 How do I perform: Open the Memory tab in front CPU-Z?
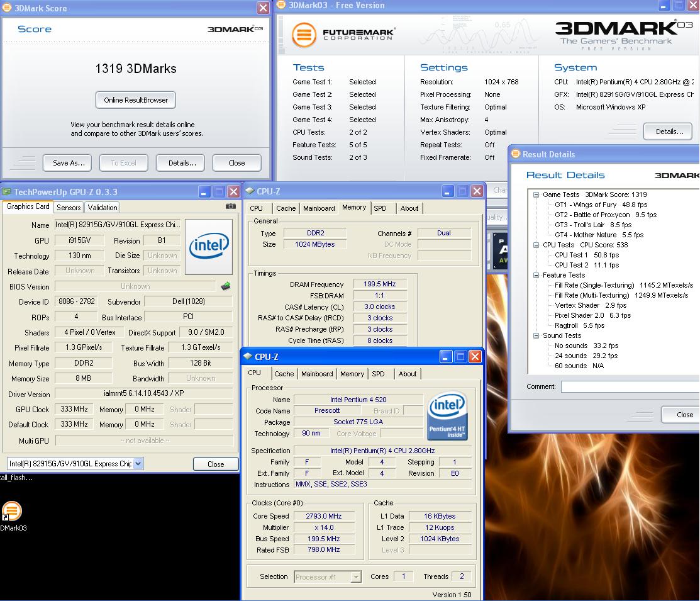pyautogui.click(x=352, y=374)
